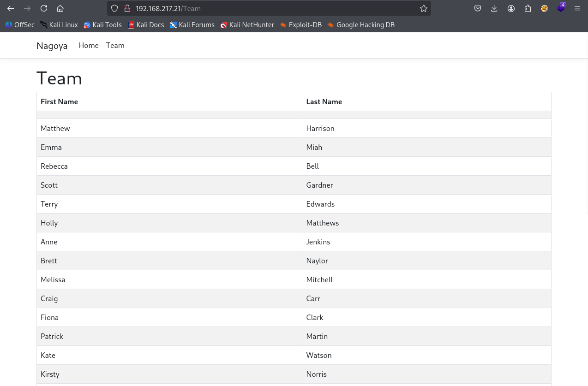Go to the browser home page
The width and height of the screenshot is (588, 386).
60,8
